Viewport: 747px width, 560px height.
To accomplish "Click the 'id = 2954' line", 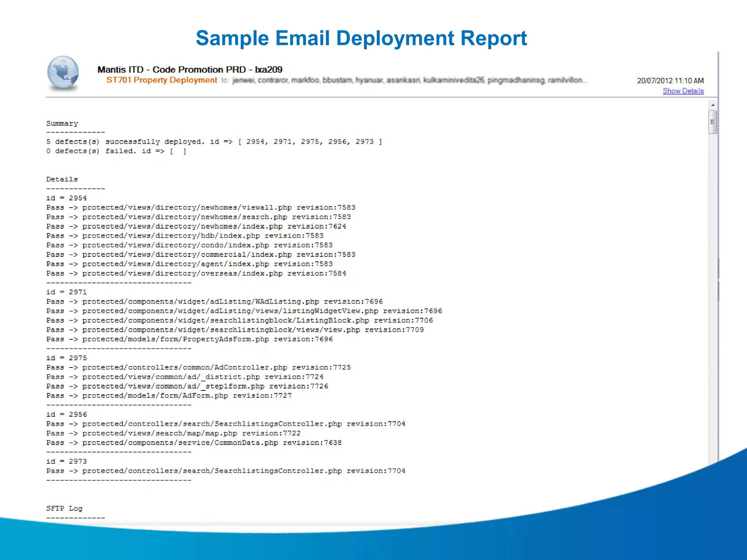I will tap(66, 198).
